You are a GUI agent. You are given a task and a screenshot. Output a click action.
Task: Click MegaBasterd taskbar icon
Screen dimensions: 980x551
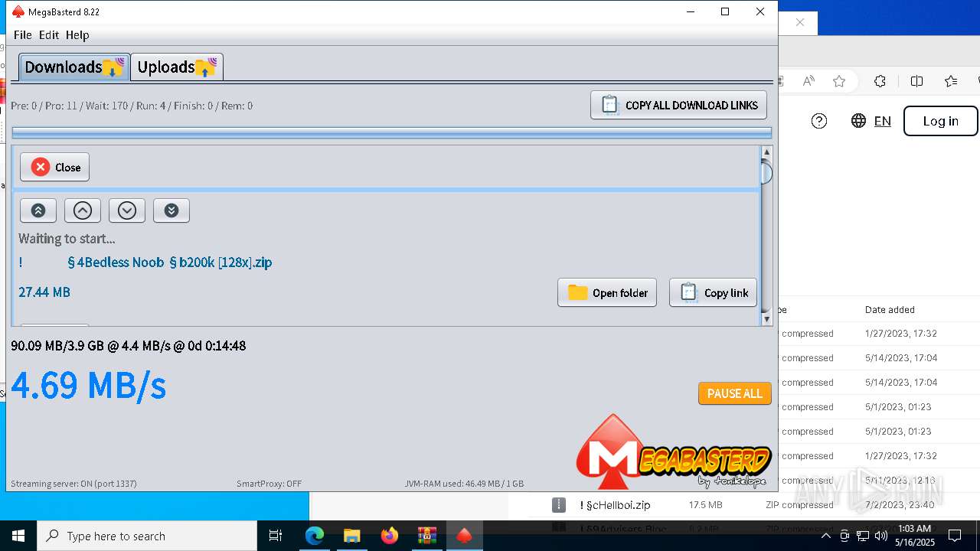[464, 536]
